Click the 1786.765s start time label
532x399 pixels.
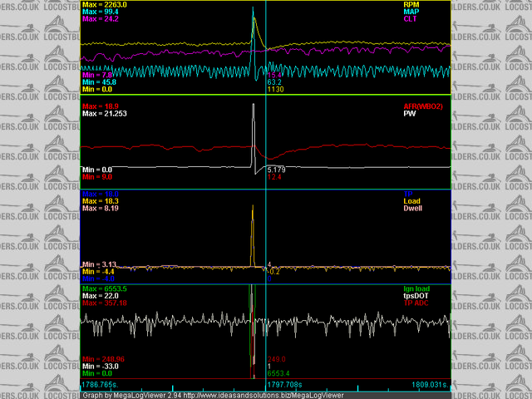(101, 386)
